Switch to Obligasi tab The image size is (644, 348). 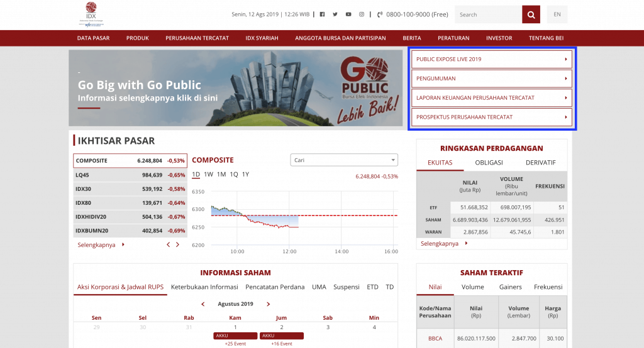[x=489, y=163]
